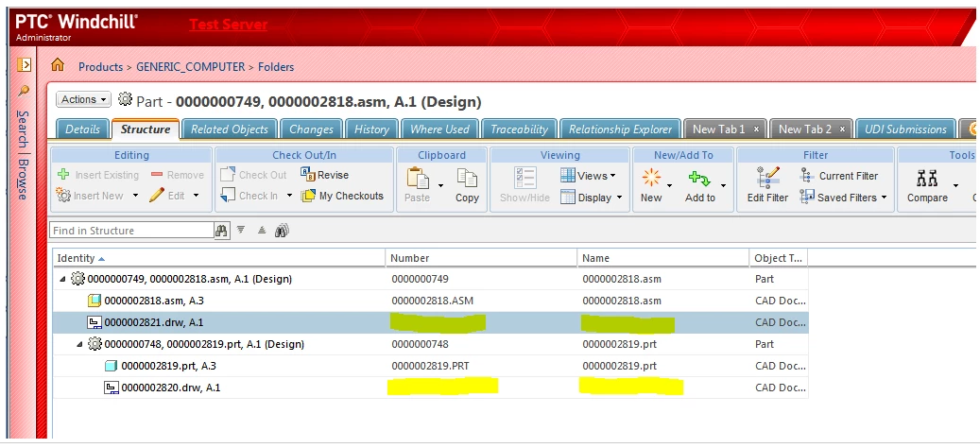Click the Revise icon
This screenshot has height=448, width=980.
click(x=307, y=175)
